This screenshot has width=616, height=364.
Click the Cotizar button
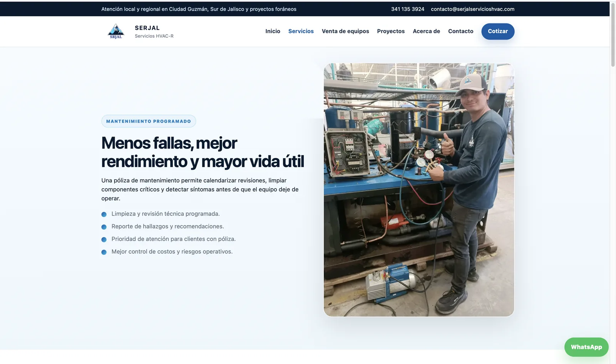(x=498, y=31)
